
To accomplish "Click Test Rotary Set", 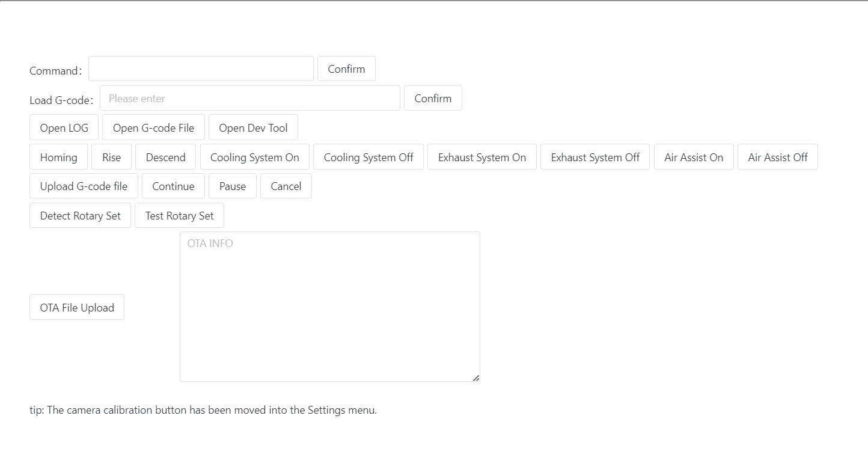I will point(179,215).
